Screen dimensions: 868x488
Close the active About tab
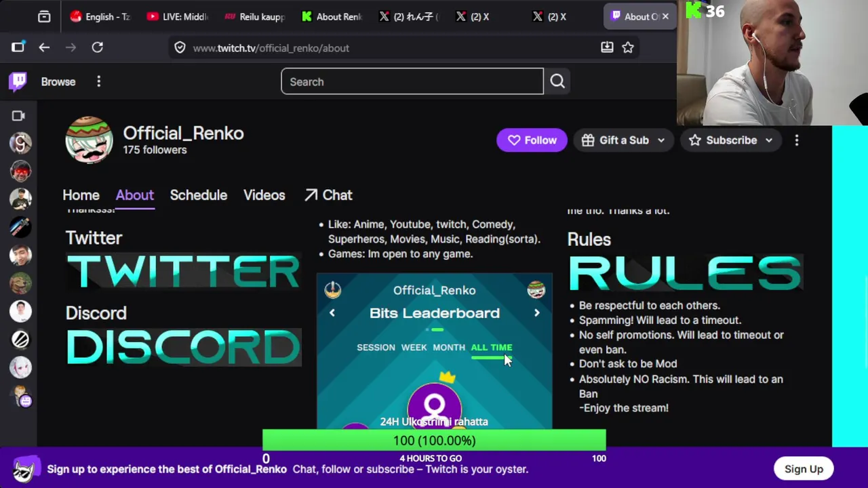[665, 16]
